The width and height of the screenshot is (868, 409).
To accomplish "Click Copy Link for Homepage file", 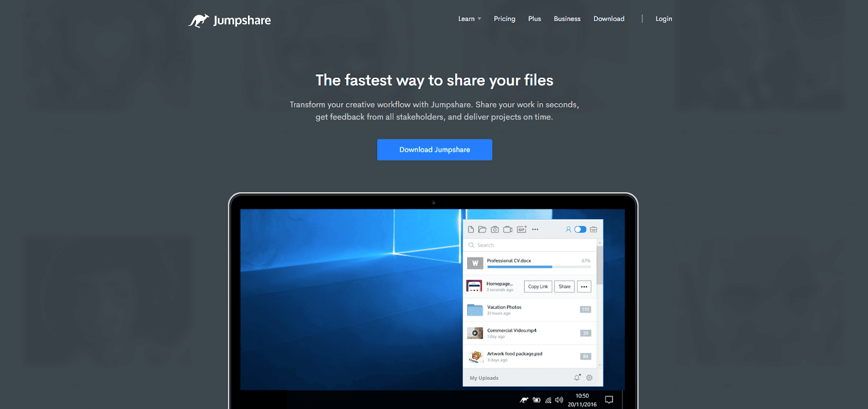I will click(538, 286).
